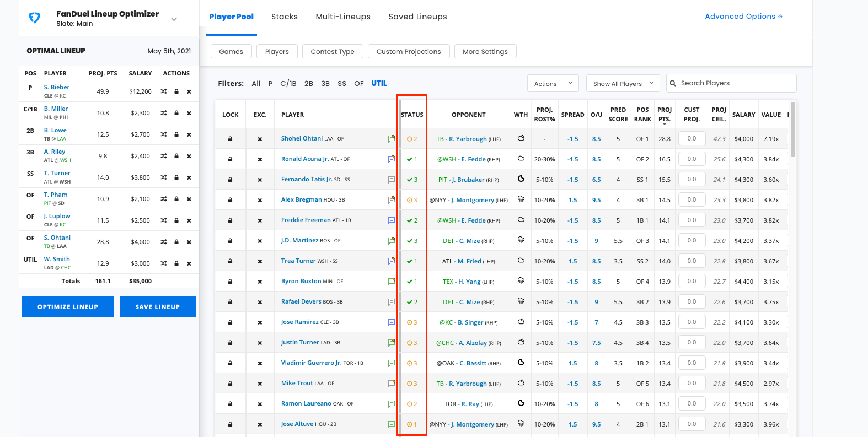Screen dimensions: 868x437
Task: Open the Games settings button
Action: (x=231, y=51)
